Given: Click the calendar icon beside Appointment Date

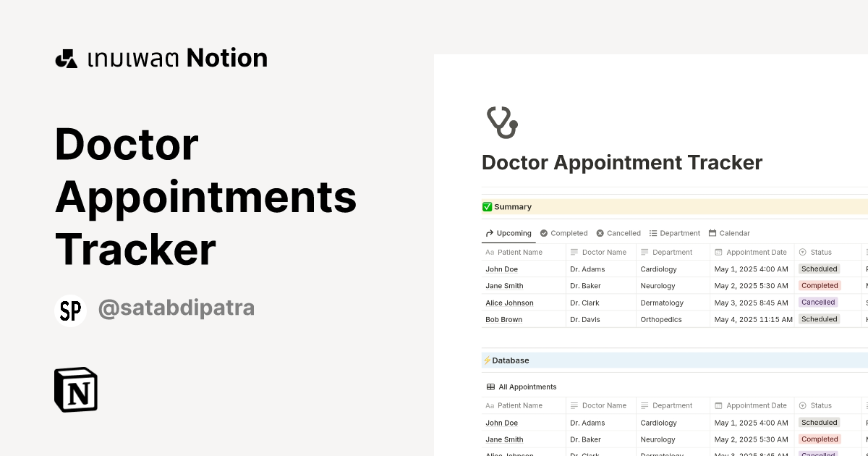Looking at the screenshot, I should click(718, 252).
